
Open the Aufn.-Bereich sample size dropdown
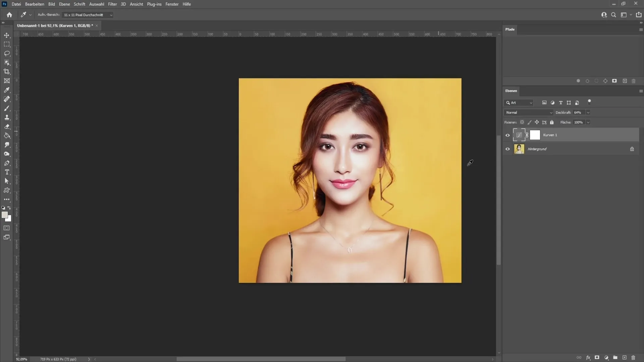[x=87, y=15]
